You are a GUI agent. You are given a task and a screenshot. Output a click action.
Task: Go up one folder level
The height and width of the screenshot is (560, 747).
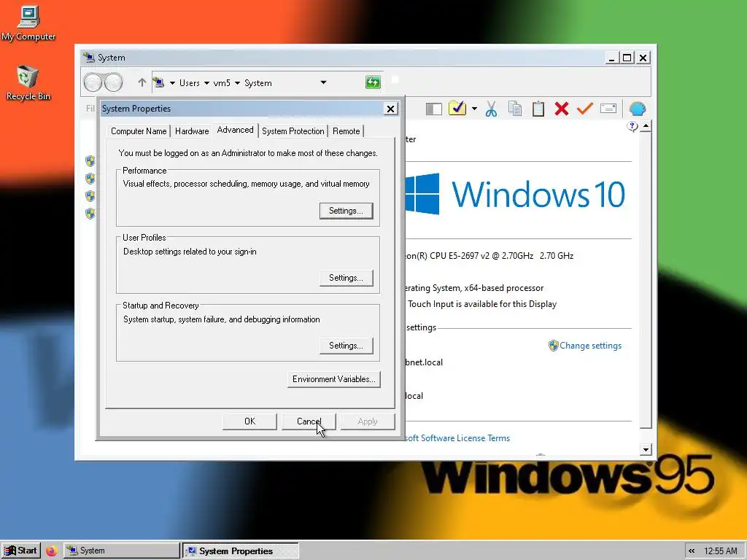(x=142, y=82)
